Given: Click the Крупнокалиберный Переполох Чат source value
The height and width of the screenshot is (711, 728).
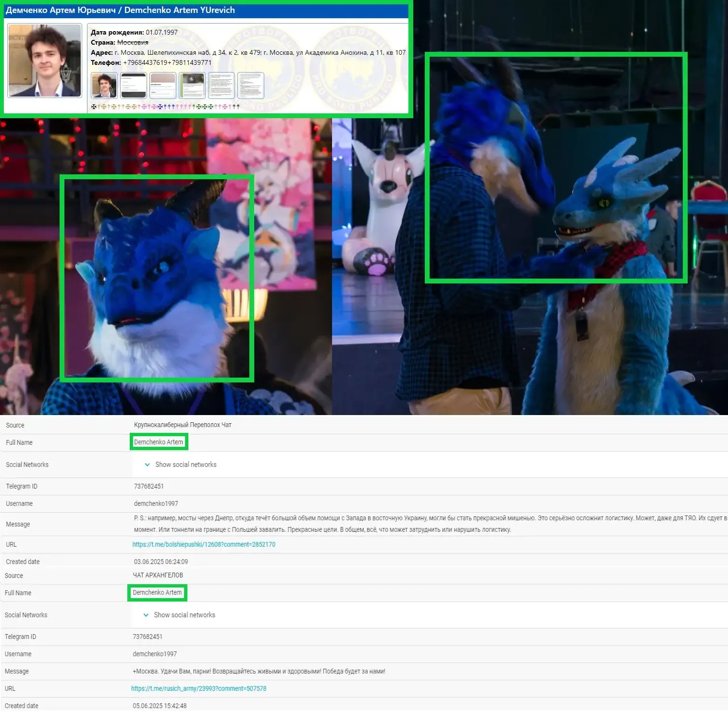Looking at the screenshot, I should tap(183, 425).
